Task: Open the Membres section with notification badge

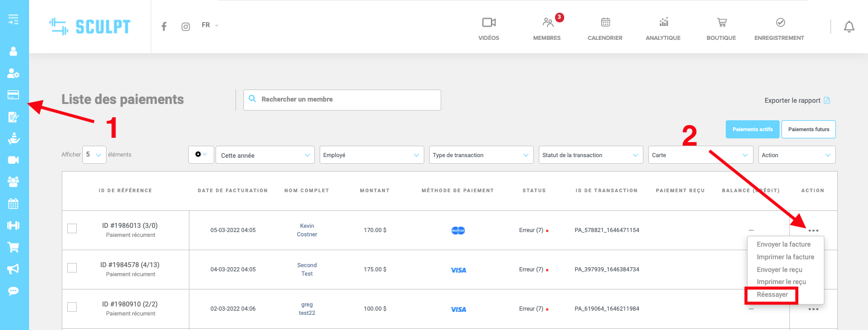Action: click(547, 28)
